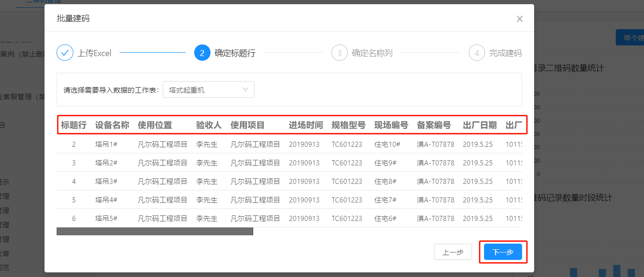Click the step 4 circle for 完成建码
This screenshot has height=277, width=644.
(477, 52)
